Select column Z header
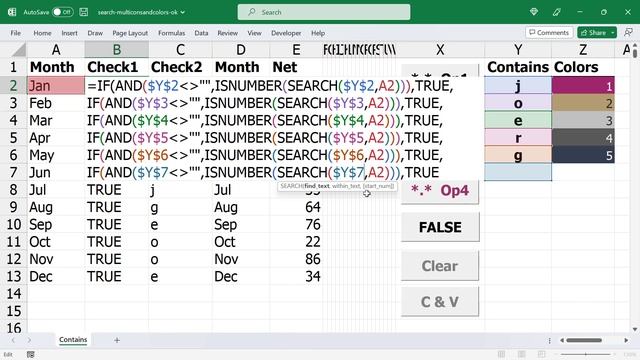 pos(583,50)
